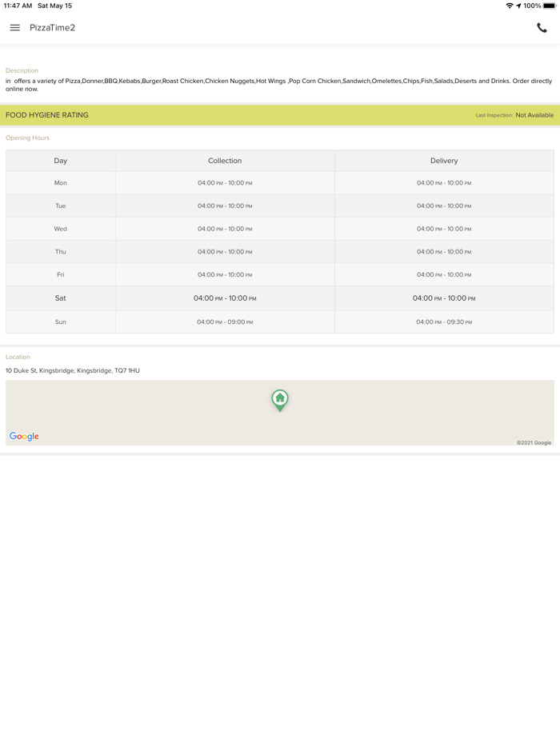
Task: Select Saturday delivery hours cell
Action: (444, 298)
